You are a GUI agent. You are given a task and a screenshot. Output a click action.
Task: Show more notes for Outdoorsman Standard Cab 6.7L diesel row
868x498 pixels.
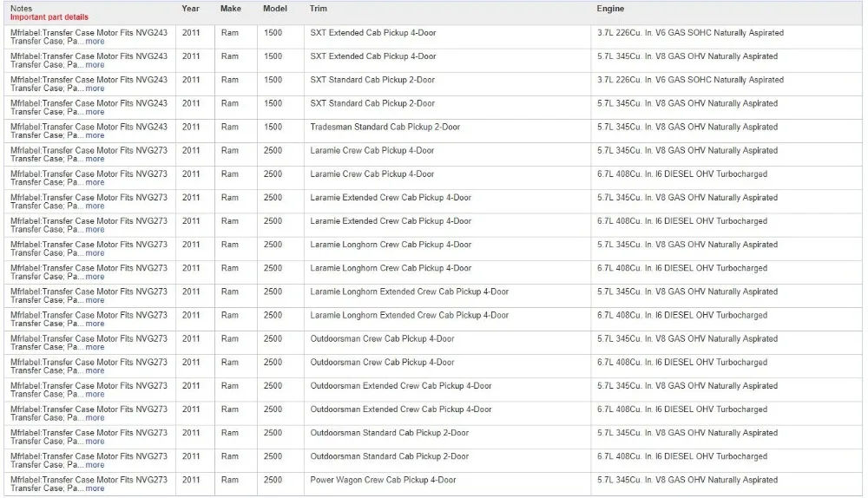coord(95,465)
